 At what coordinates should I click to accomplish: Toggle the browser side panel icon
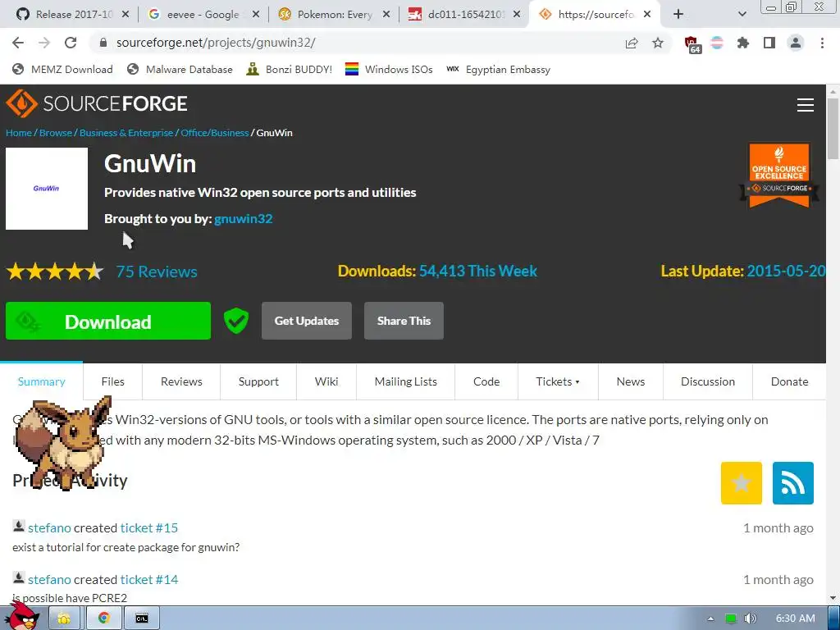point(769,43)
